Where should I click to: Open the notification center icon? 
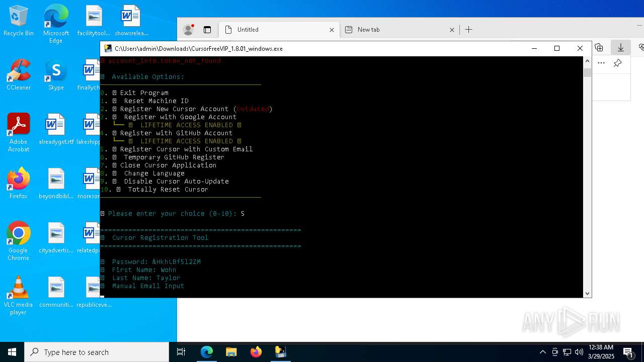[628, 352]
